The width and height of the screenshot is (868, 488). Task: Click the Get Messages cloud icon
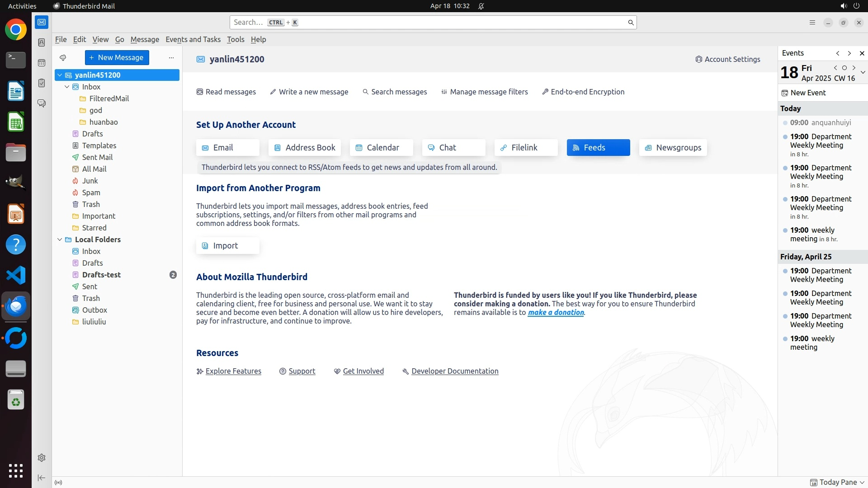tap(63, 57)
